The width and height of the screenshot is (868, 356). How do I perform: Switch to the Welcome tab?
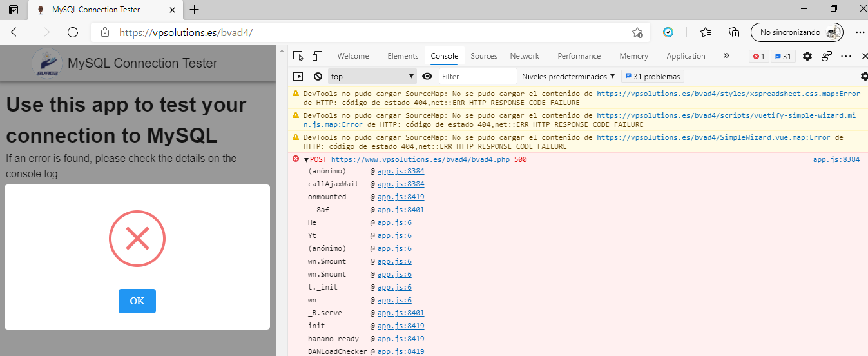click(353, 56)
